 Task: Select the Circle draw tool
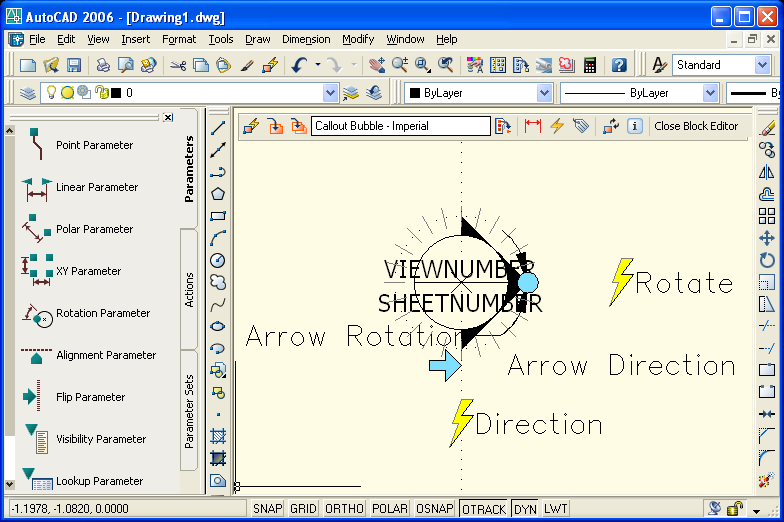pos(218,260)
